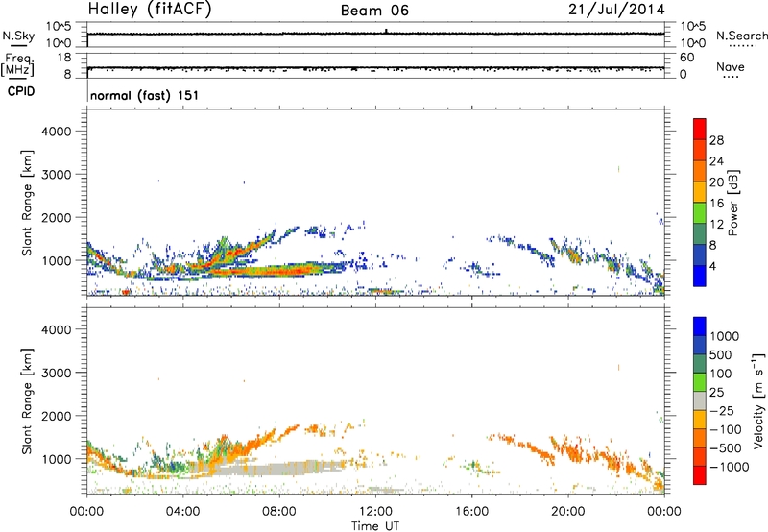Click the '-100' velocity colorbar value
Viewport: 768px width, 532px height.
pyautogui.click(x=726, y=429)
